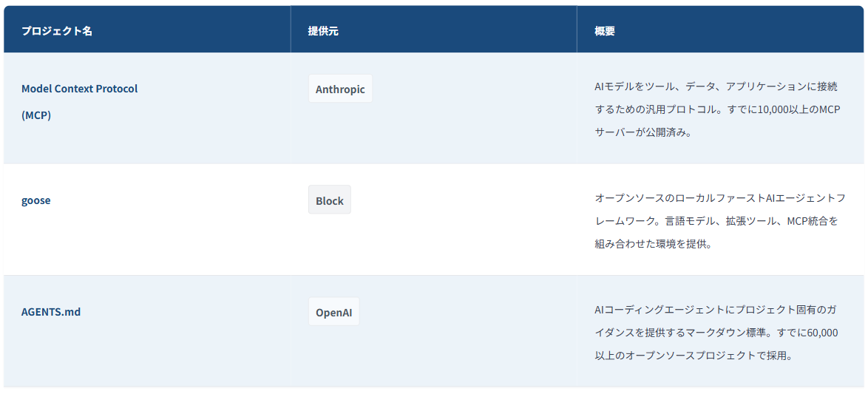Select the Model Context Protocol project name

pos(79,89)
